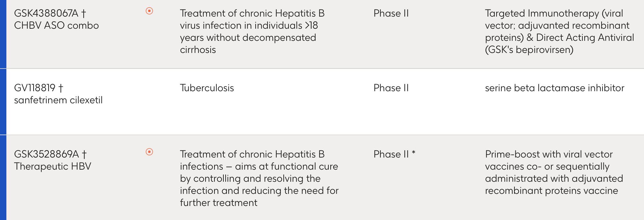Screen dimensions: 644x220
Task: Click the dagger symbol after GSK3528869A
Action: 84,154
